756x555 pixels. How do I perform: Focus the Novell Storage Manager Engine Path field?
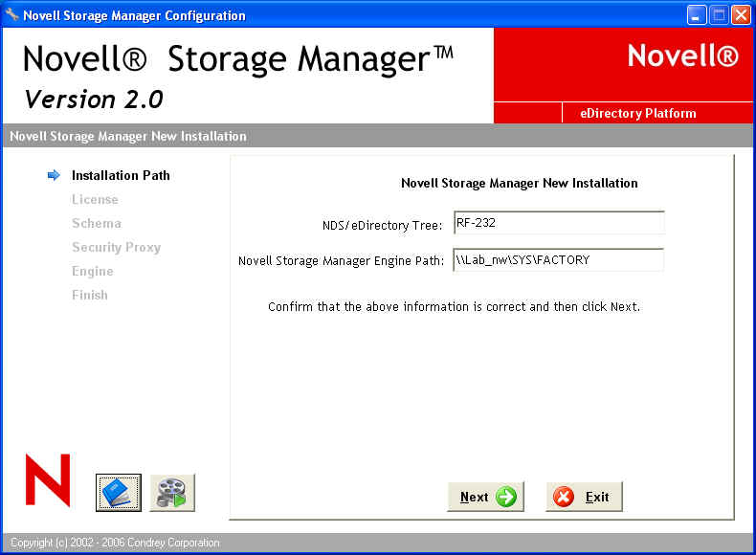[558, 260]
